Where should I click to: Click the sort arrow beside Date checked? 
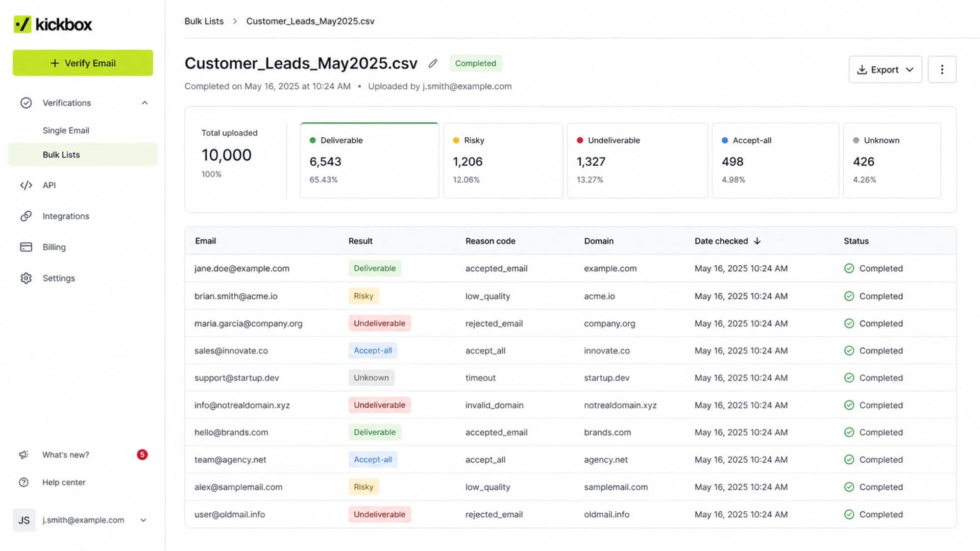[757, 241]
